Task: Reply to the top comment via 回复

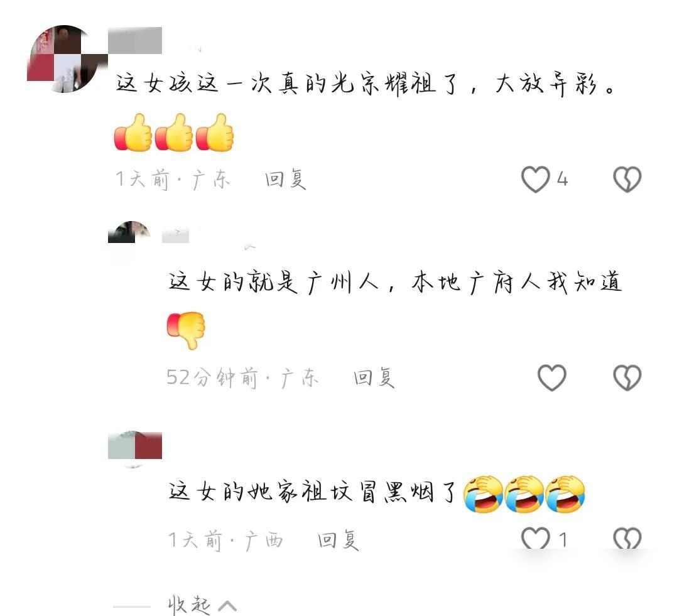Action: pos(285,179)
